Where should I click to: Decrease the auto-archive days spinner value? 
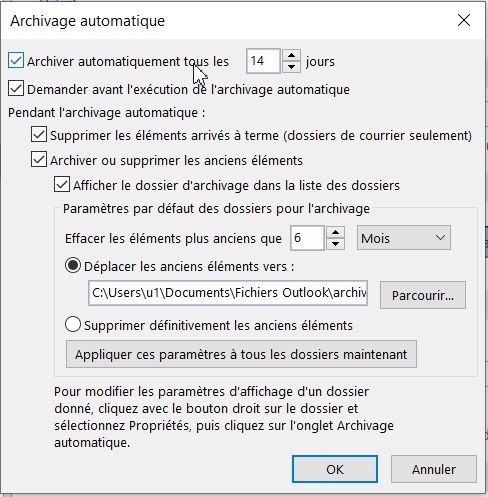[x=291, y=67]
